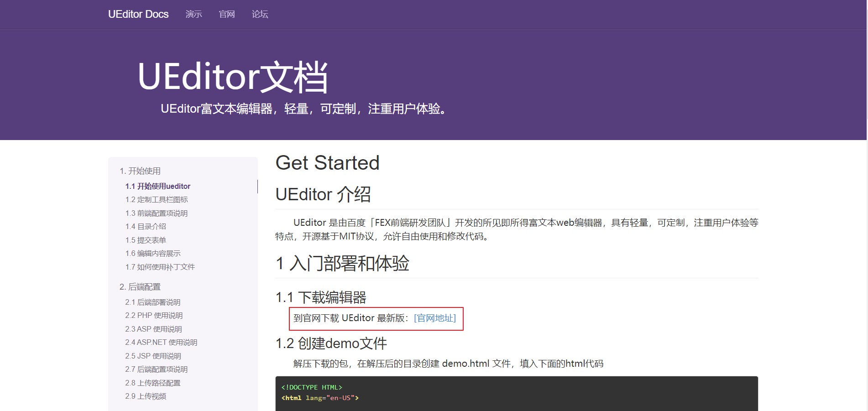Click the banner subtitle about 富文本编辑器
Screen dimensions: 868x411
pos(305,109)
